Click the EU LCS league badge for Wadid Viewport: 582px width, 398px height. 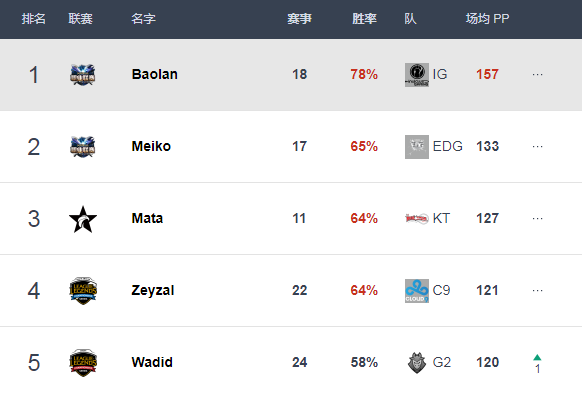(x=83, y=363)
